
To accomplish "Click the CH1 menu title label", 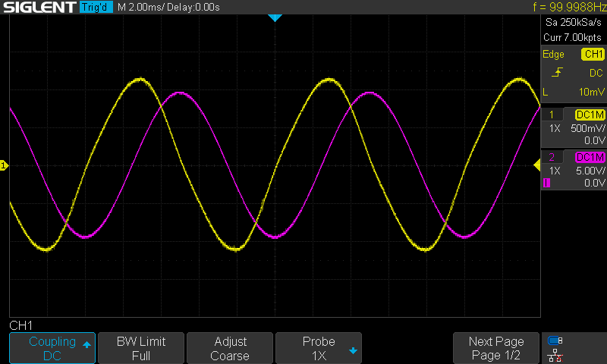I will (21, 326).
